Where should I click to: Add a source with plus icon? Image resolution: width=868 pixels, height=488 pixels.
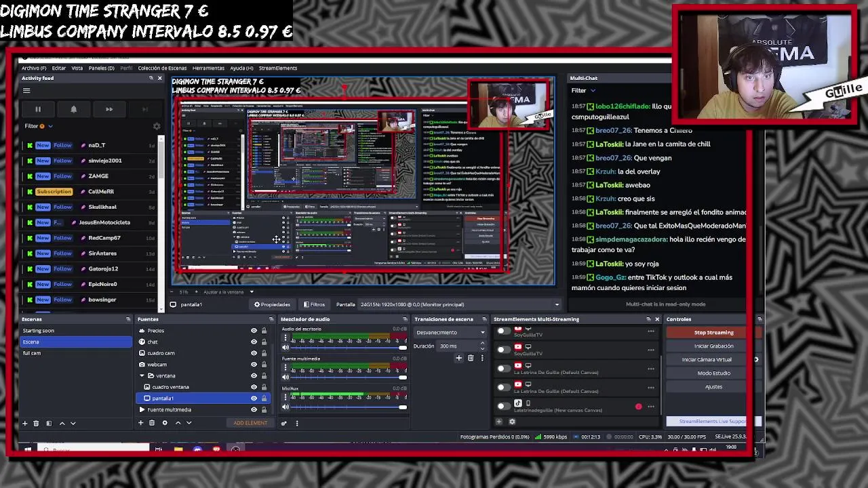(141, 423)
